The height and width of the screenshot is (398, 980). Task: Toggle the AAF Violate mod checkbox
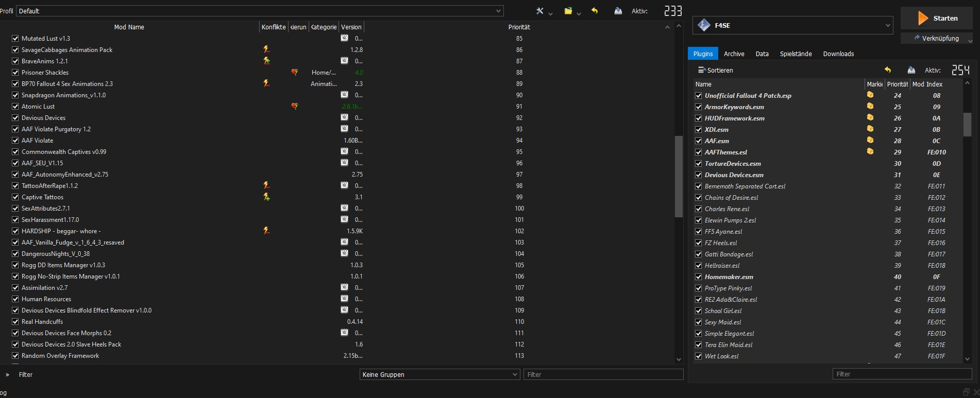[15, 140]
